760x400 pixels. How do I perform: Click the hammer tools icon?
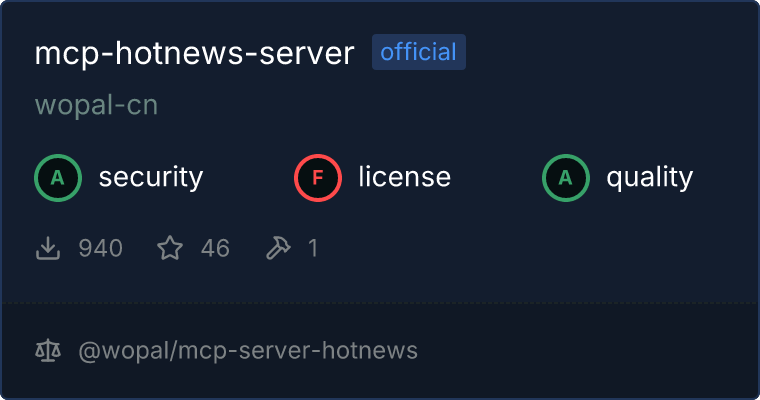pos(278,248)
